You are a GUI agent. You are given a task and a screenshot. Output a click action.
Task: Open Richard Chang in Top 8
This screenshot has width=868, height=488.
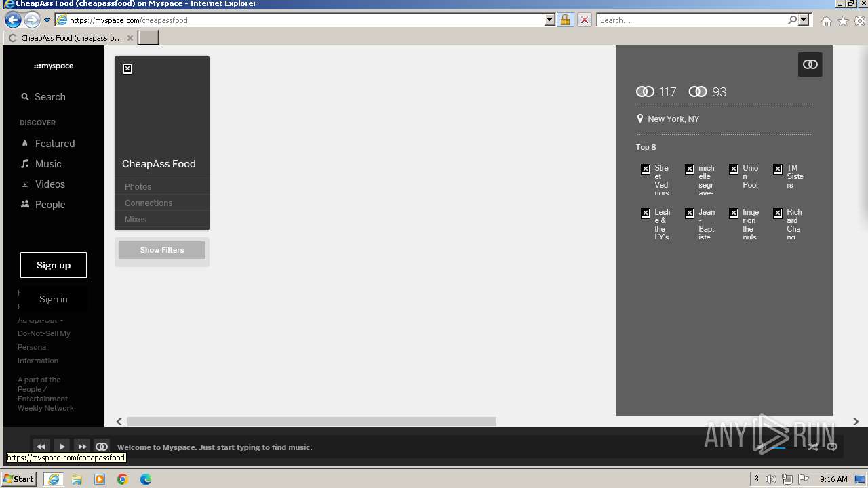pos(787,224)
